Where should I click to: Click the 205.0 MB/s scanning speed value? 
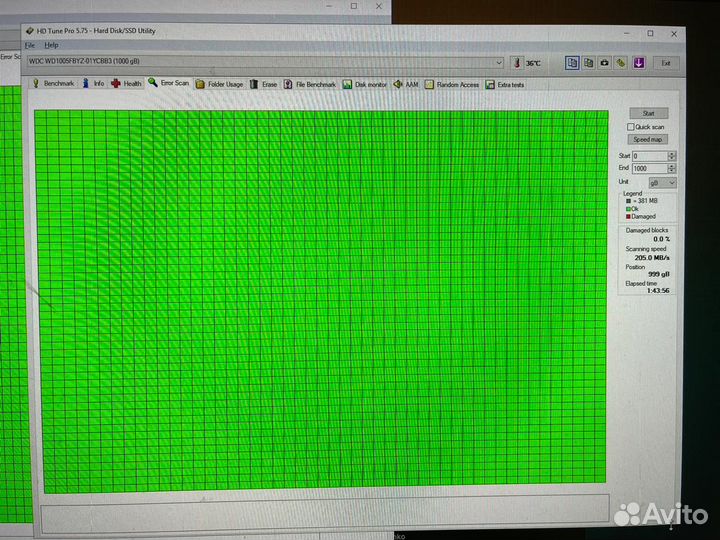(652, 258)
